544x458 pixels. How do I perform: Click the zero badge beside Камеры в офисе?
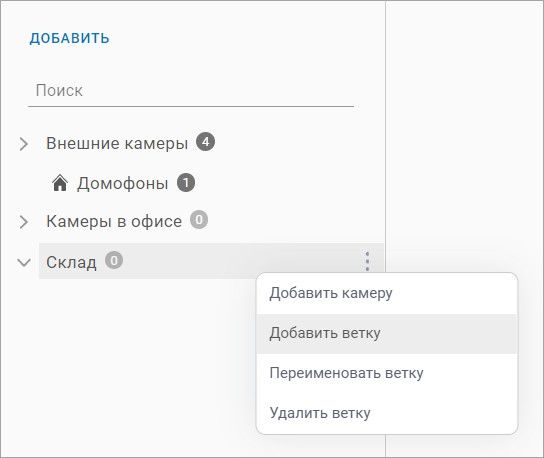pos(199,220)
